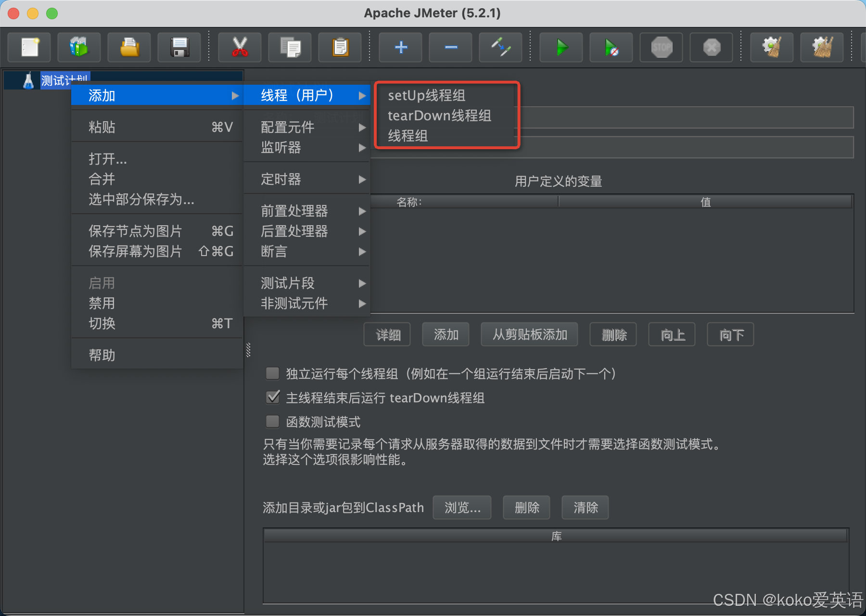Click the classpath 删除 button

point(527,508)
